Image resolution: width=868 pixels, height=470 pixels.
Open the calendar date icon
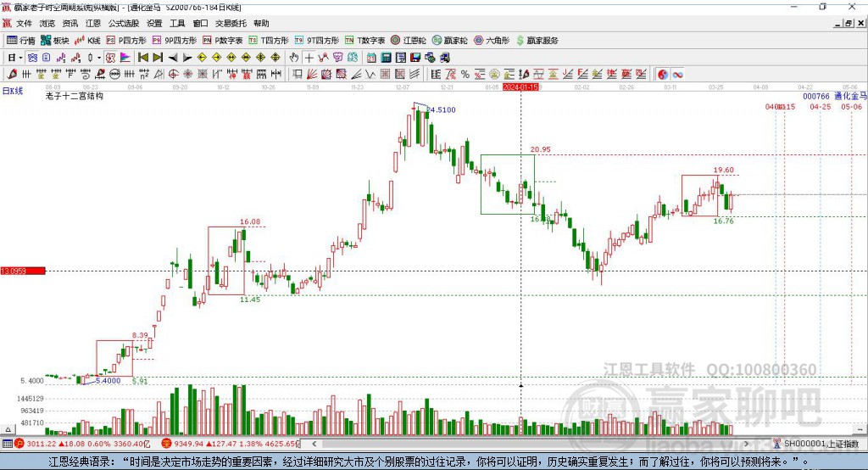371,57
